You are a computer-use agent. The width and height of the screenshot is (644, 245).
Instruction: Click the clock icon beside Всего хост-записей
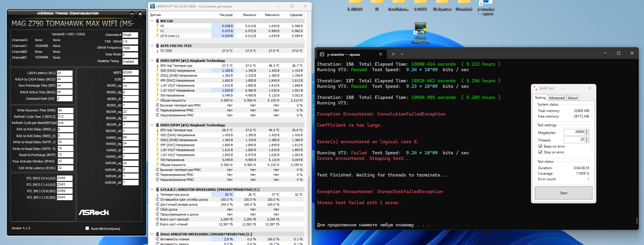point(158,219)
